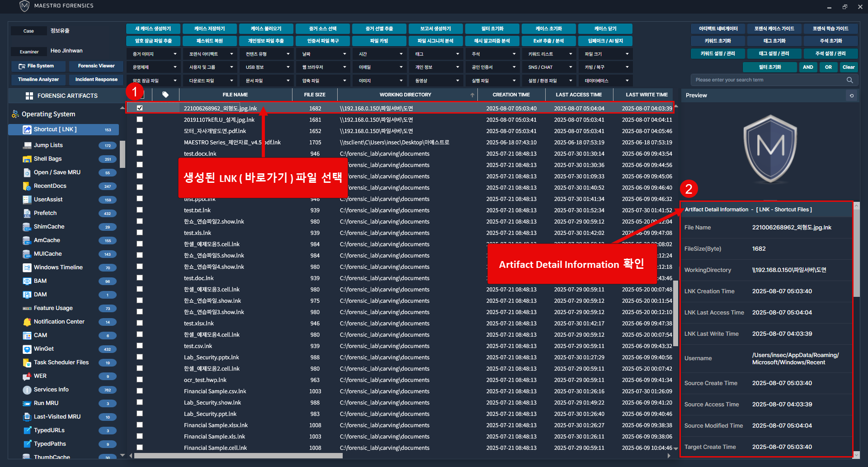Image resolution: width=868 pixels, height=467 pixels.
Task: Expand the USB 정보 dropdown filter
Action: [266, 67]
